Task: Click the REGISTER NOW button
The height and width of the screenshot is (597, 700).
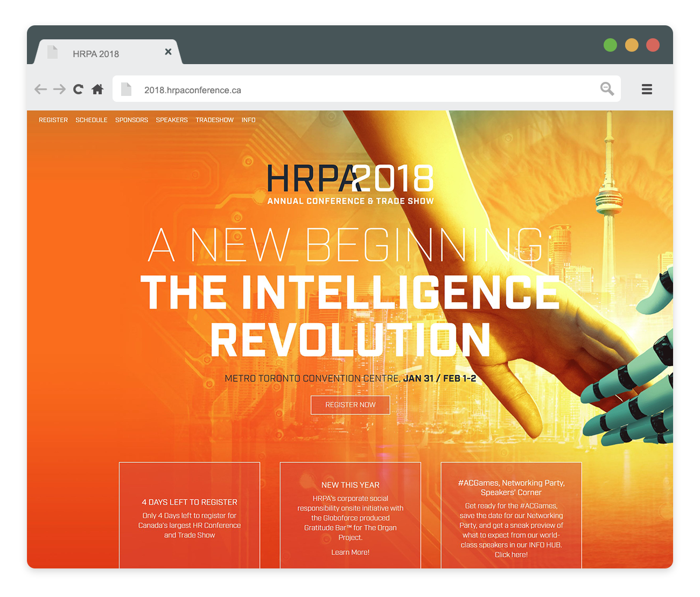Action: pyautogui.click(x=351, y=405)
